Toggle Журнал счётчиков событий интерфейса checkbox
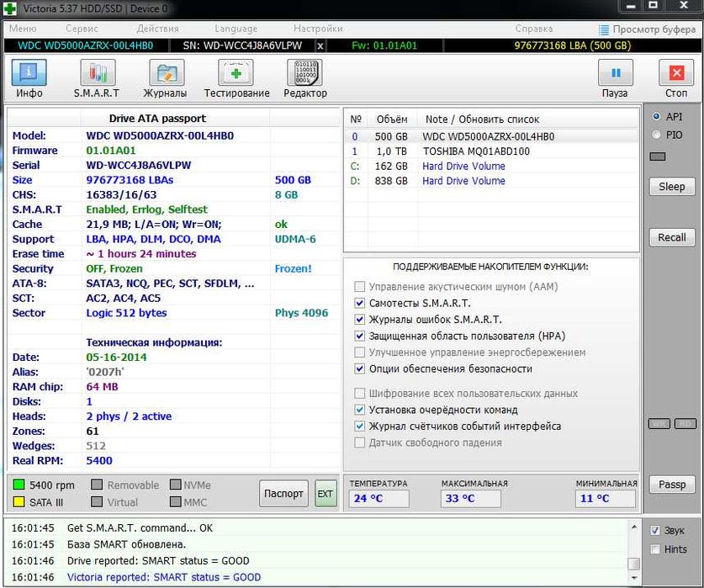The height and width of the screenshot is (588, 704). pyautogui.click(x=360, y=426)
